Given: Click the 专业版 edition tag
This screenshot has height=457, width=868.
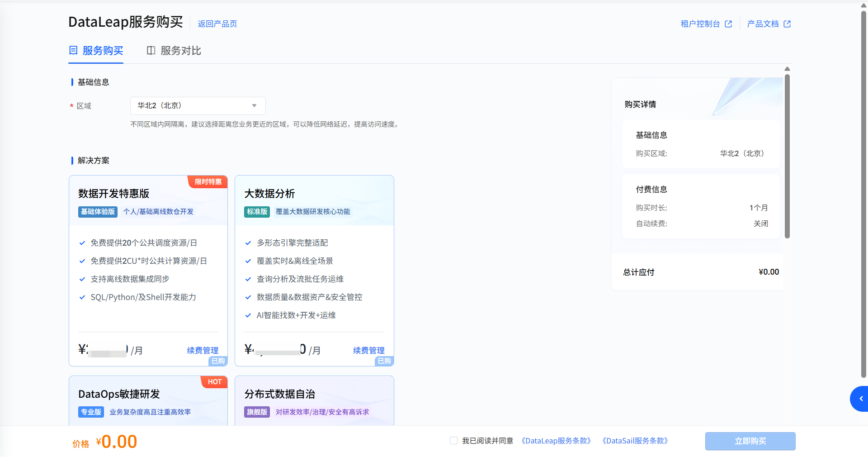Looking at the screenshot, I should [x=91, y=412].
